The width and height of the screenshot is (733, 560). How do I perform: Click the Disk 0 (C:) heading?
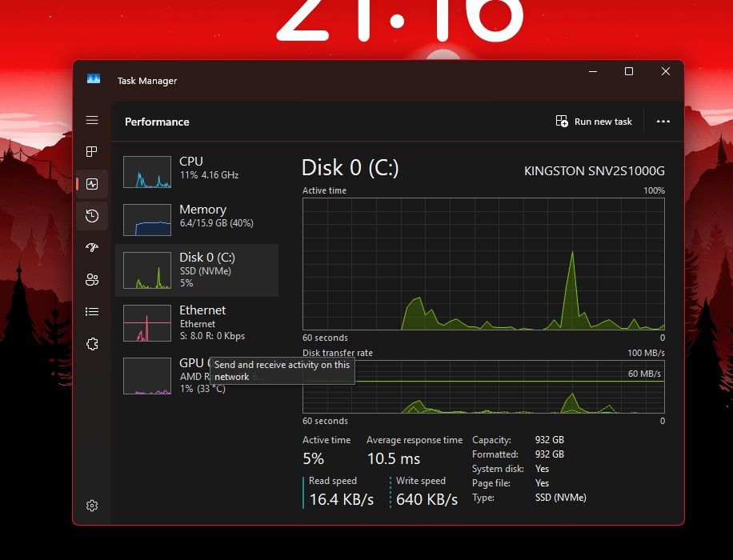coord(350,168)
